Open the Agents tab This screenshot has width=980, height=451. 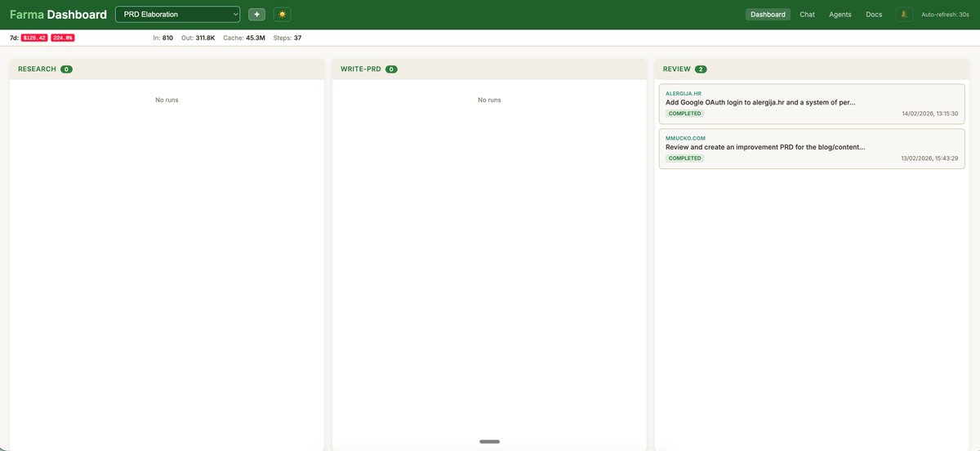click(840, 14)
